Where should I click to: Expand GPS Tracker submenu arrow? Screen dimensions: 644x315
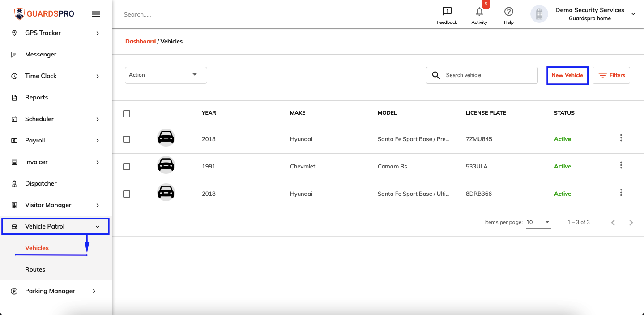[98, 33]
